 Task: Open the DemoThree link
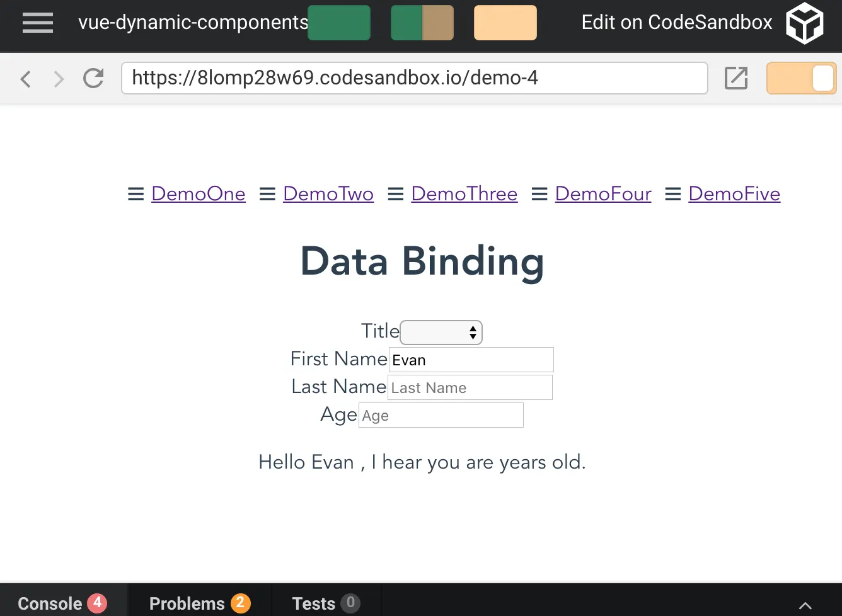(464, 194)
